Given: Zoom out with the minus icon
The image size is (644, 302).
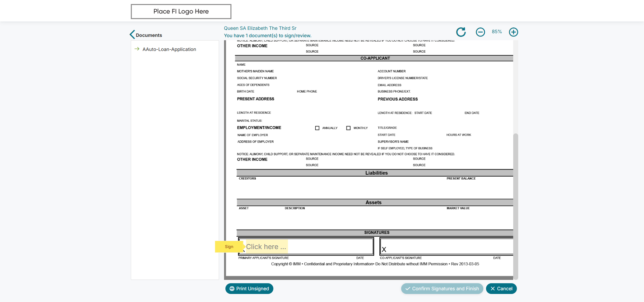Looking at the screenshot, I should pyautogui.click(x=480, y=32).
